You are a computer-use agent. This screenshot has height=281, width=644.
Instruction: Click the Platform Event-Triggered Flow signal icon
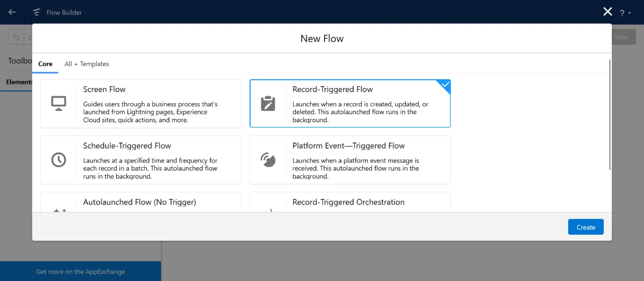pos(268,160)
